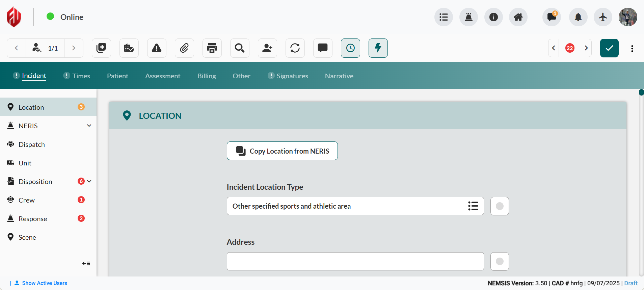Image resolution: width=644 pixels, height=290 pixels.
Task: Open the search magnifier tool
Action: point(240,48)
